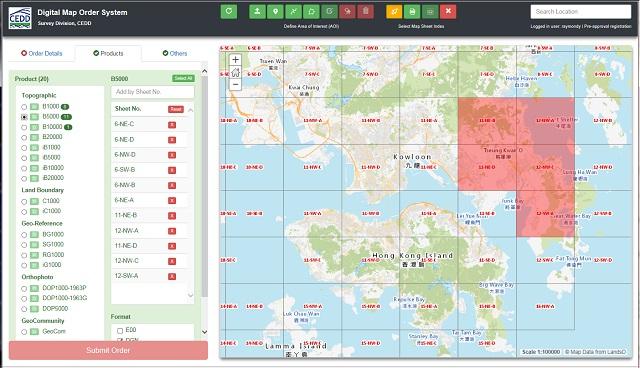
Task: Select the iB1000 product radio button
Action: point(24,148)
